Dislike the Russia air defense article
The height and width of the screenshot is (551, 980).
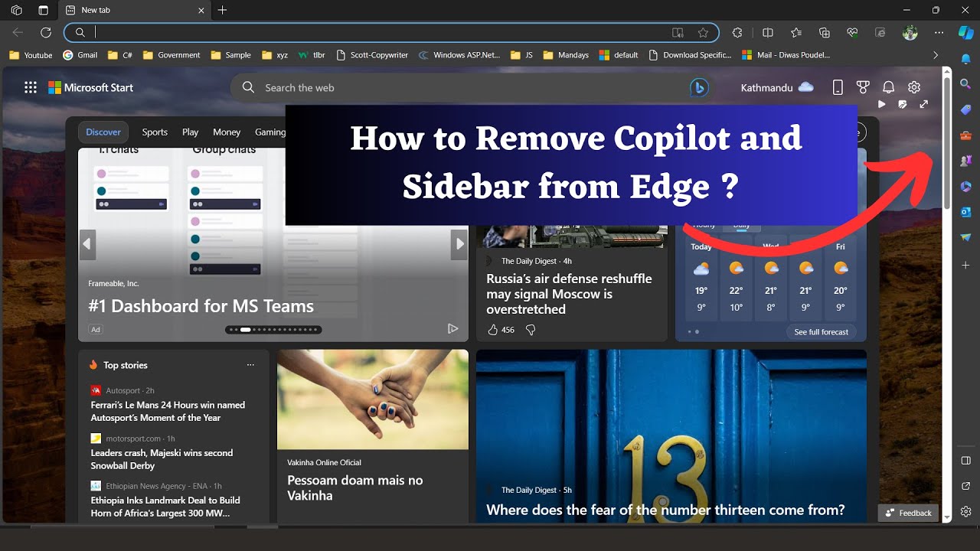tap(531, 330)
